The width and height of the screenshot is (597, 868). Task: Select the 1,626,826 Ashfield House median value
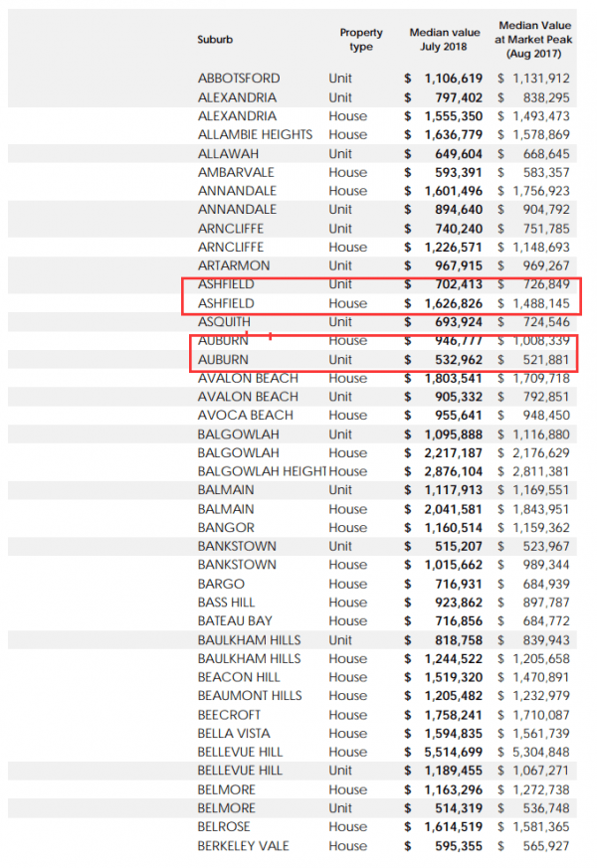[453, 303]
